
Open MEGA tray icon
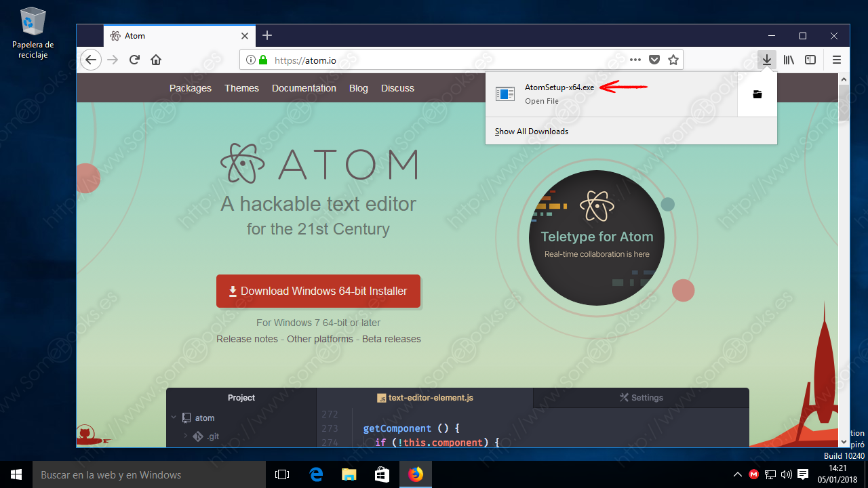coord(754,474)
